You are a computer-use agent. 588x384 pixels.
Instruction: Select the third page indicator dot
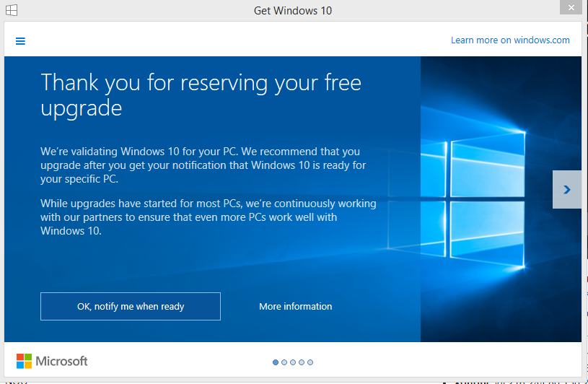click(x=292, y=362)
